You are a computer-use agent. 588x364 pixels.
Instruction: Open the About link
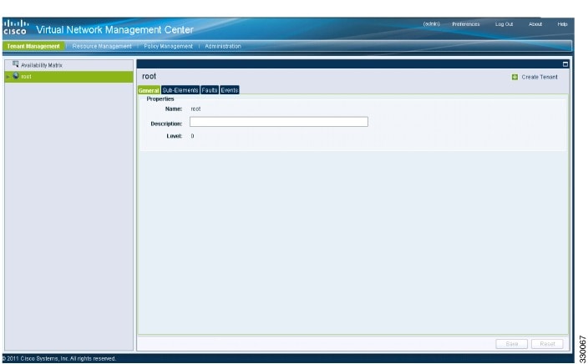[535, 24]
